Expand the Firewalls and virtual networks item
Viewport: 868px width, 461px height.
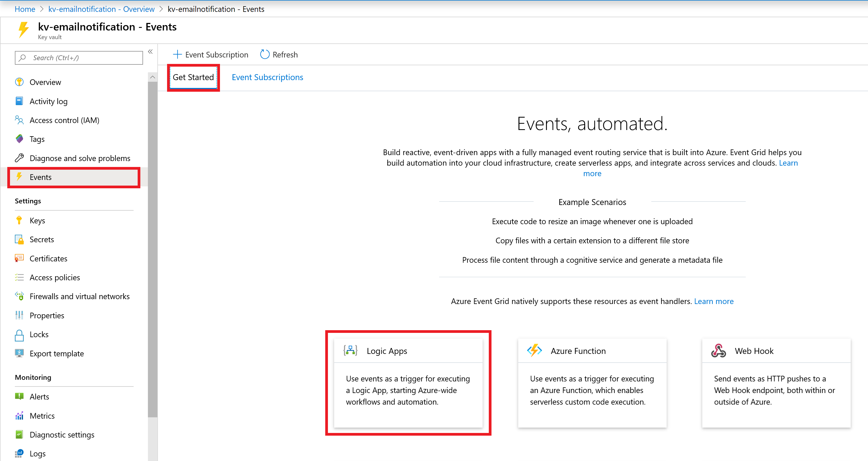tap(79, 296)
